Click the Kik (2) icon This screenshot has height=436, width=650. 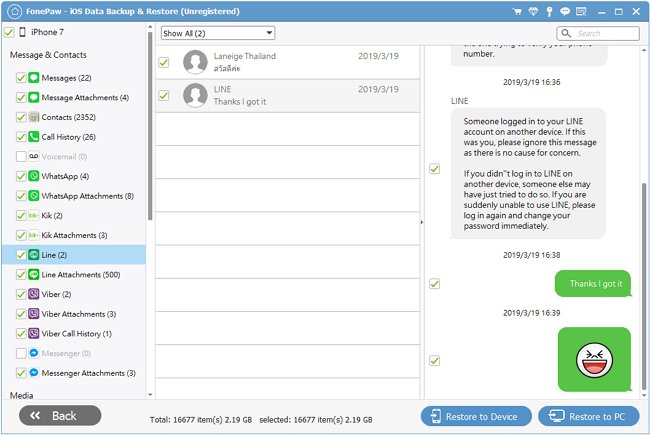34,216
